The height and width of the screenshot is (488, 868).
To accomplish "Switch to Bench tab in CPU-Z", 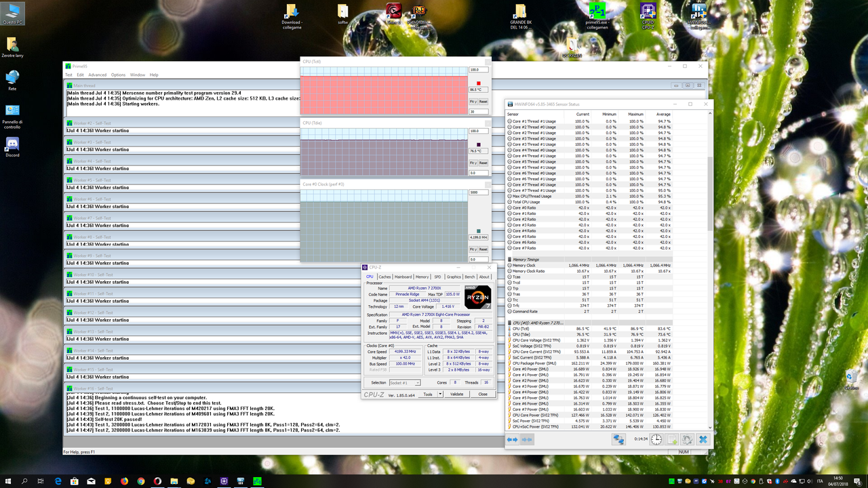I will pos(470,277).
